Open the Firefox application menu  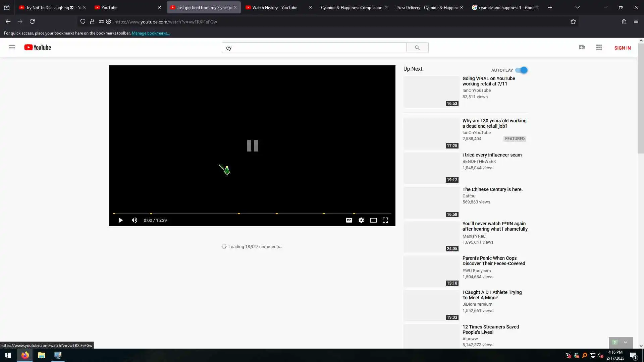pos(636,21)
